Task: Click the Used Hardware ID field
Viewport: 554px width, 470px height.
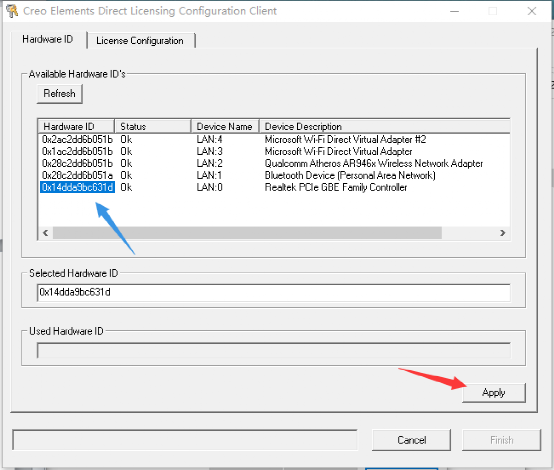Action: click(x=273, y=350)
